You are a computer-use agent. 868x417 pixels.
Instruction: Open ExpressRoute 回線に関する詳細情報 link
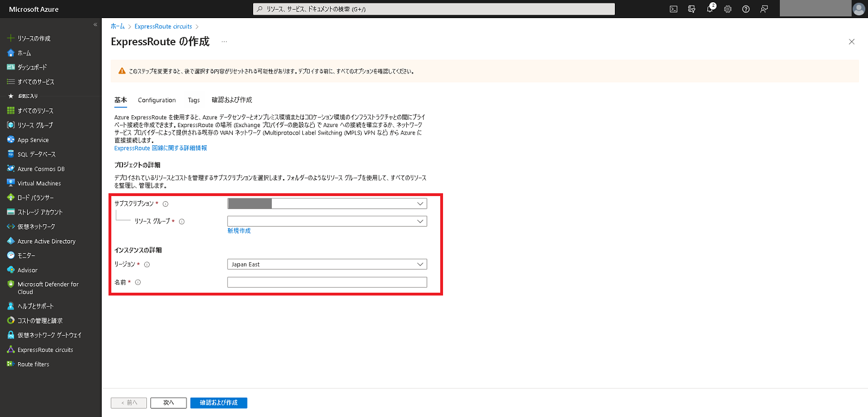[160, 148]
